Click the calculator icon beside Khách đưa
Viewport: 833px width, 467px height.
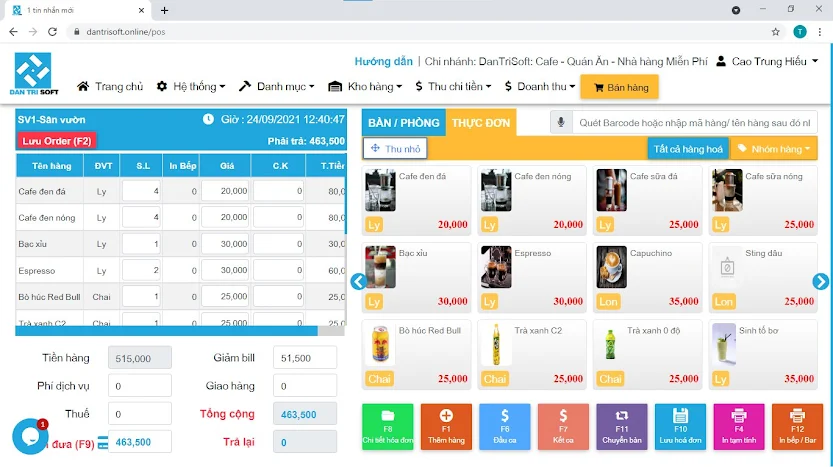[x=103, y=442]
